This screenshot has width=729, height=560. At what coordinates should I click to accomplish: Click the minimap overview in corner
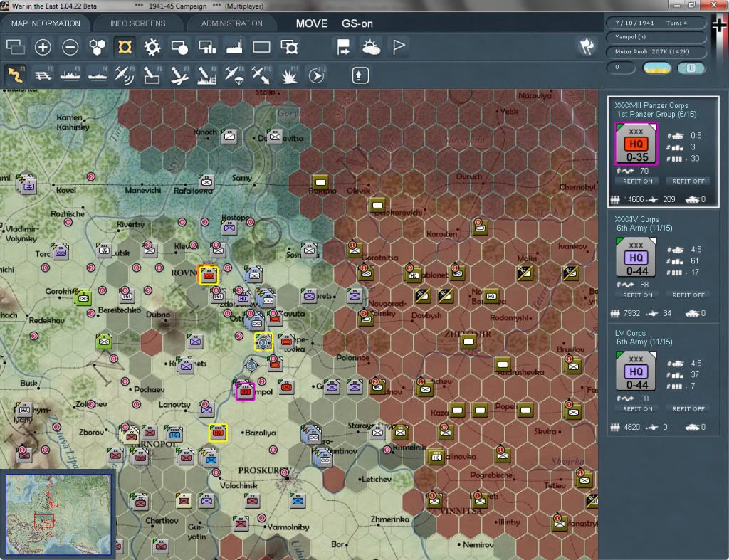pyautogui.click(x=58, y=514)
